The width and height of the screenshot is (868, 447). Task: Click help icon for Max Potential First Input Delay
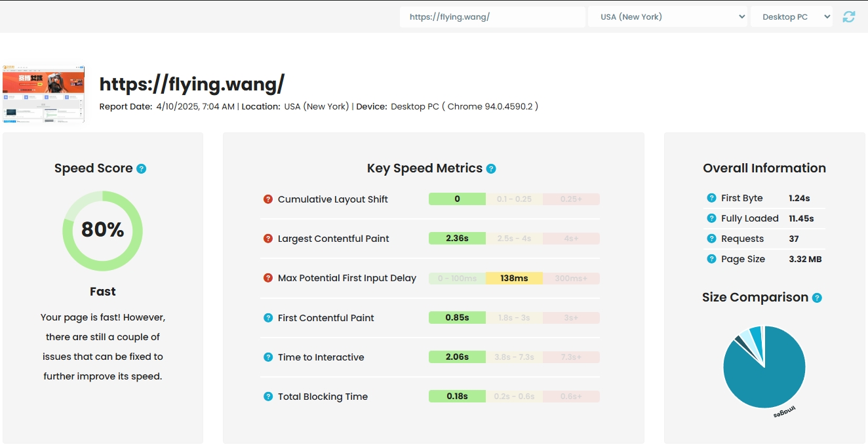pos(267,278)
